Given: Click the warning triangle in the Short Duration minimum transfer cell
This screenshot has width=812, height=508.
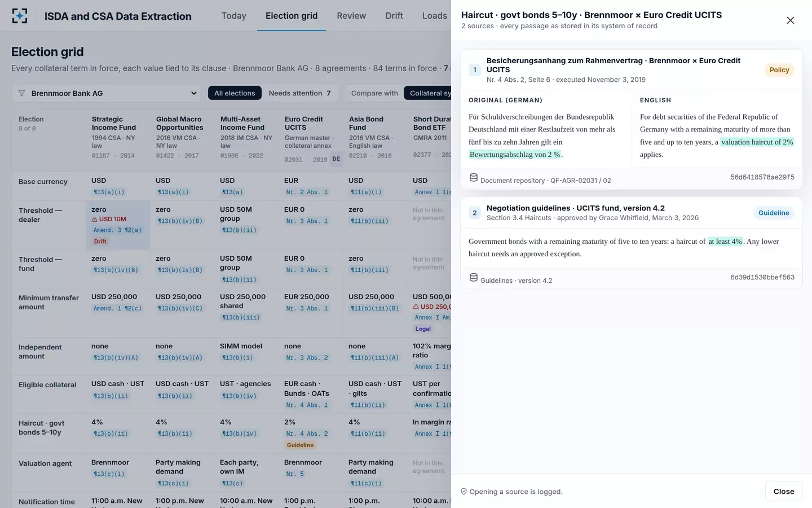Looking at the screenshot, I should (416, 306).
